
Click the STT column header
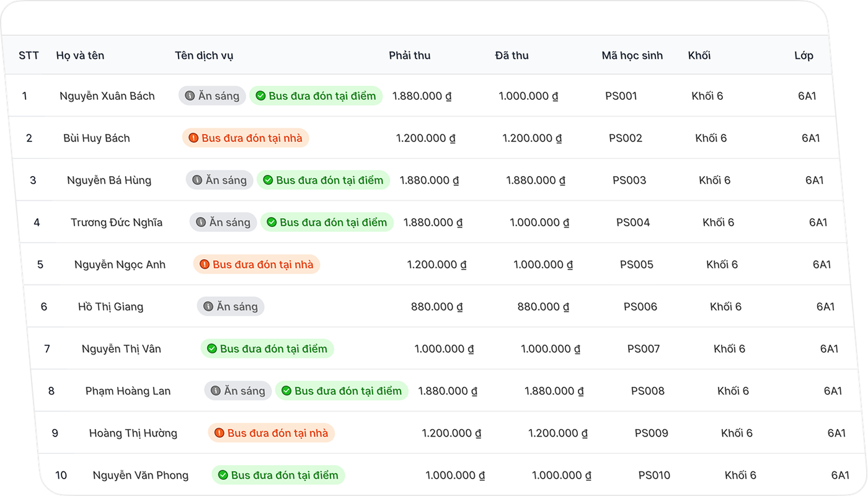tap(29, 56)
